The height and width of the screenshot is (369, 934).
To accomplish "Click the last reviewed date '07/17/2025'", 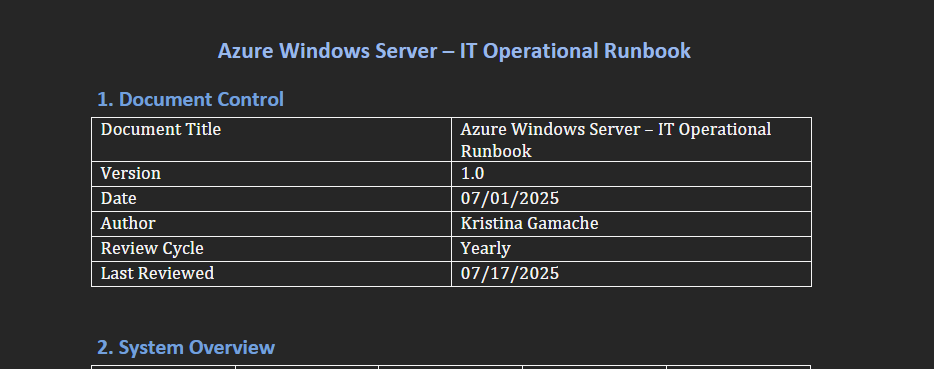I will point(510,274).
